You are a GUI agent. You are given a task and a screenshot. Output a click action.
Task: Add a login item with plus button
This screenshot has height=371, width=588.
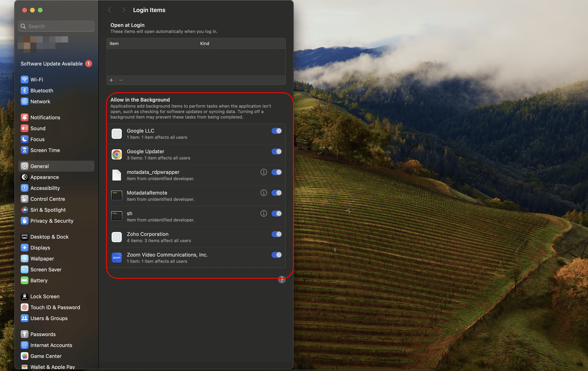tap(111, 80)
